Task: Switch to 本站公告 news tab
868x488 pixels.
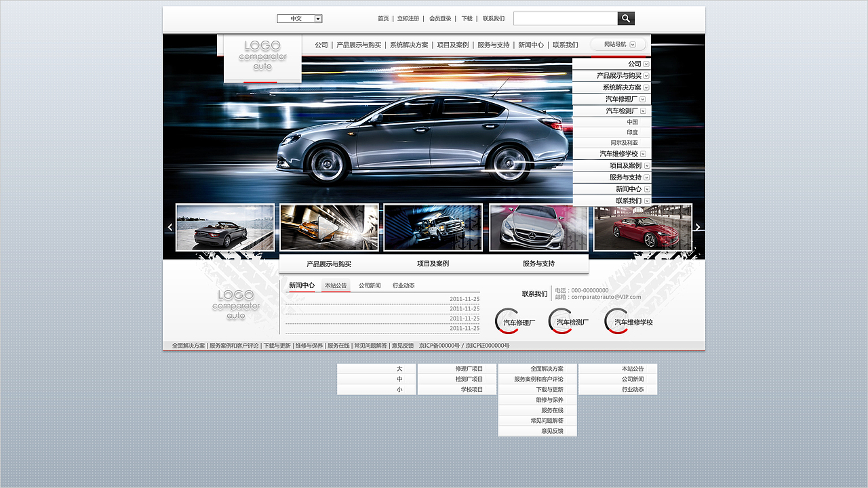Action: 336,286
